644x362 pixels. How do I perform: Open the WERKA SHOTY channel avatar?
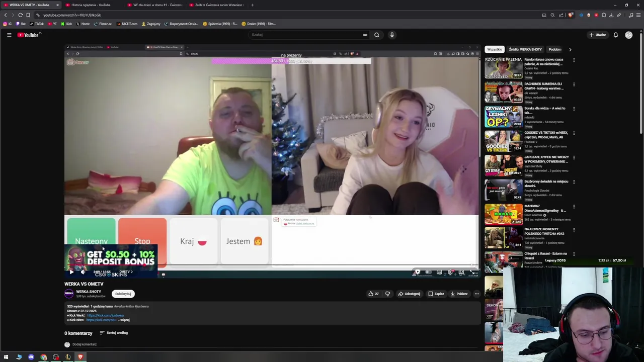(69, 294)
